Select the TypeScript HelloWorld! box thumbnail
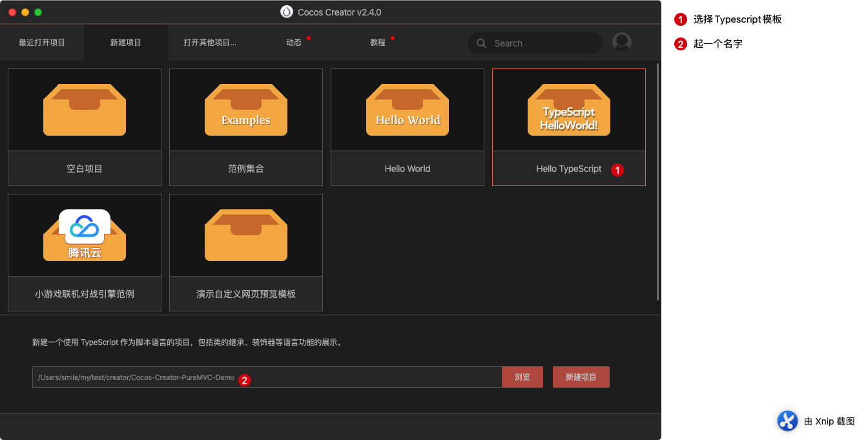 569,110
